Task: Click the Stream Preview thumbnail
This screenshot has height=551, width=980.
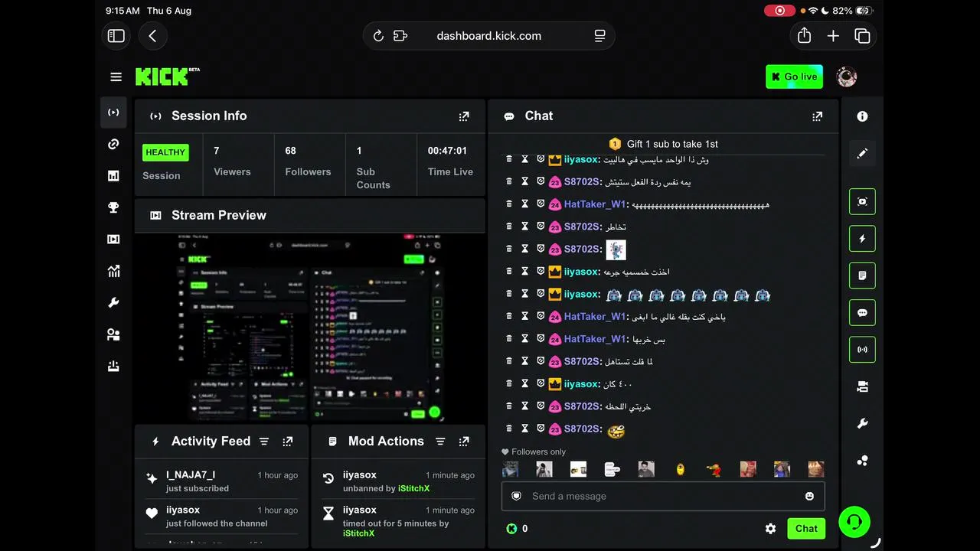Action: click(x=310, y=328)
